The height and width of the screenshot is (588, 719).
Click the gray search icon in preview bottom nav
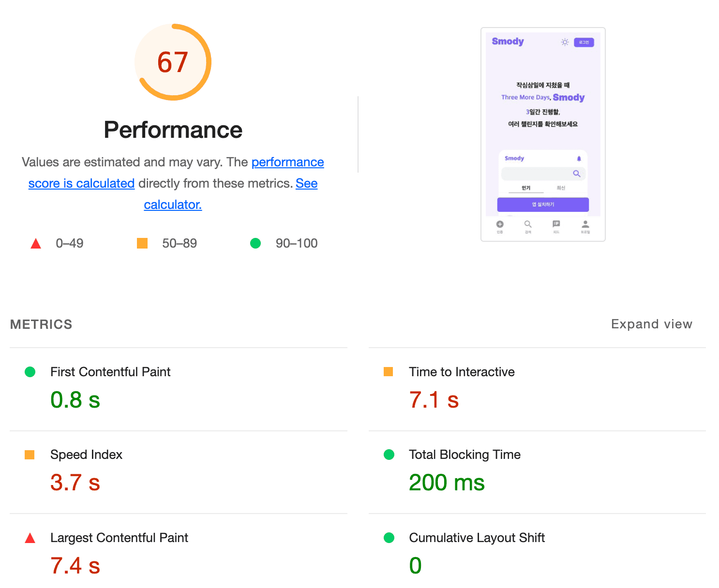[528, 224]
